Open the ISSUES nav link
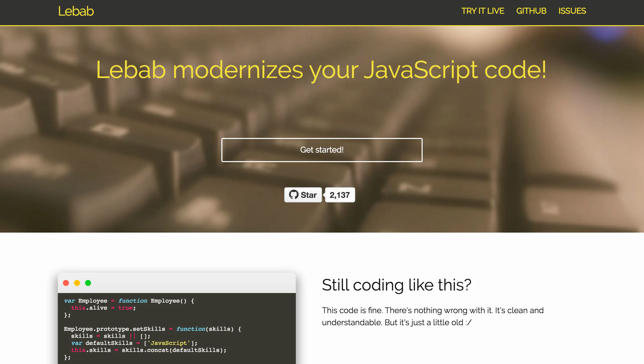 [x=572, y=11]
